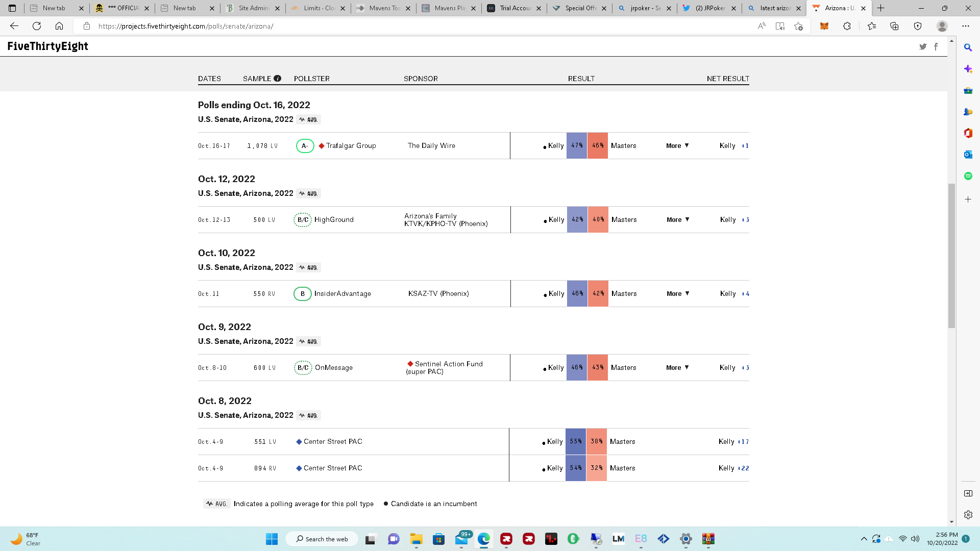Click the Trafalgar Group A- grade badge

point(305,146)
